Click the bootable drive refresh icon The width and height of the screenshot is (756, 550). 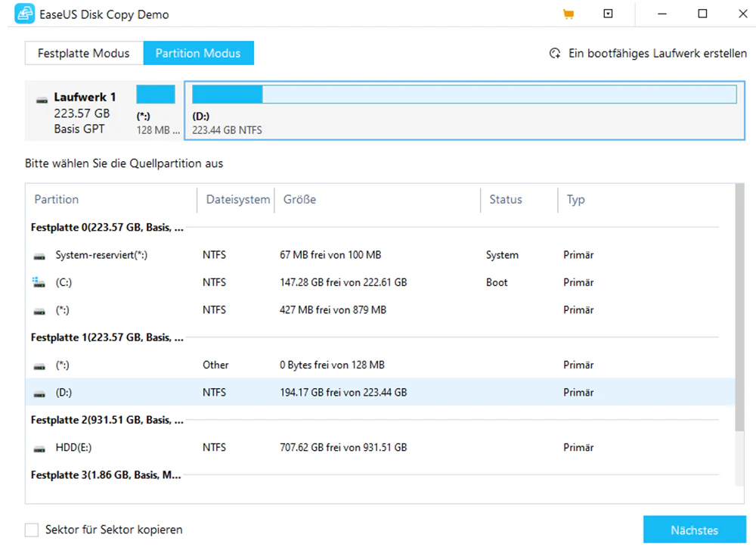click(x=555, y=54)
